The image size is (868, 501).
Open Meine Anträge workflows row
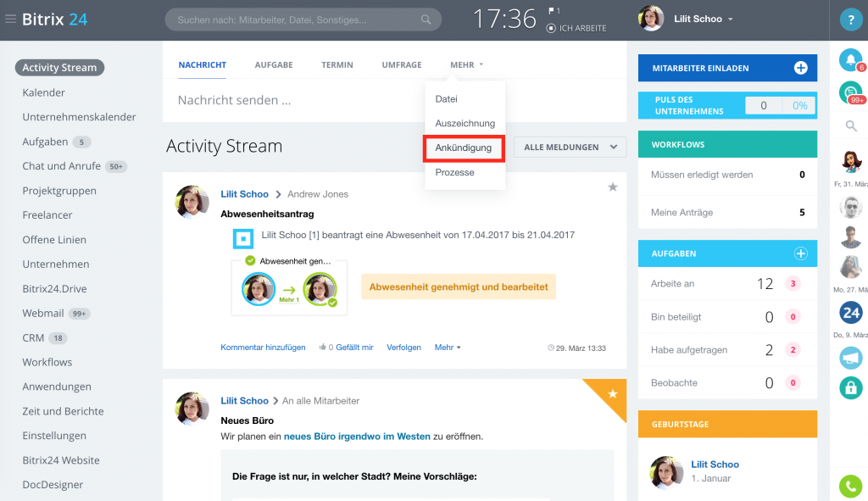click(x=727, y=213)
